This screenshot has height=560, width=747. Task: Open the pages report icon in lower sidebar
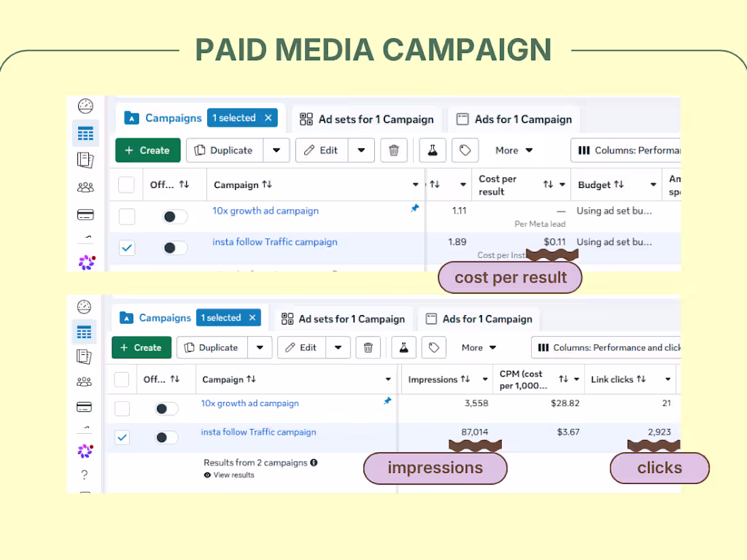tap(84, 356)
